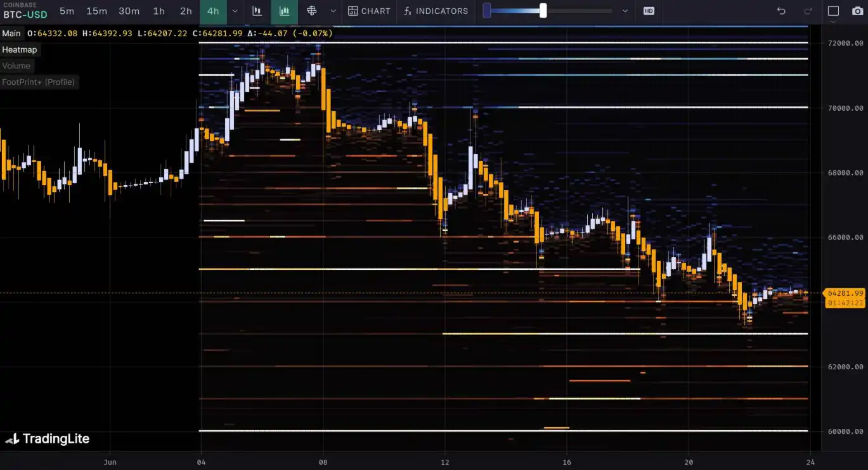Screen dimensions: 868x470
Task: Undo the last chart action
Action: (781, 11)
